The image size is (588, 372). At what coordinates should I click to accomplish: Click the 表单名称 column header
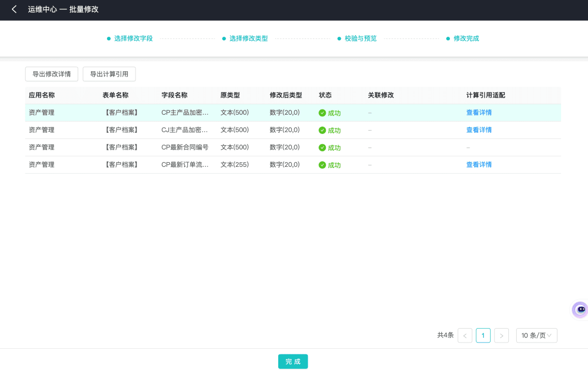click(115, 95)
